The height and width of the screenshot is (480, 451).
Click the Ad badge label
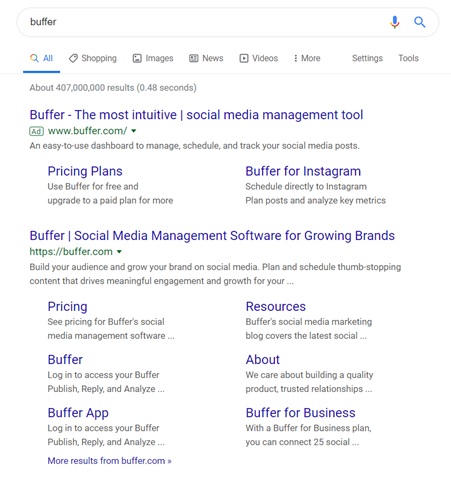pos(36,131)
